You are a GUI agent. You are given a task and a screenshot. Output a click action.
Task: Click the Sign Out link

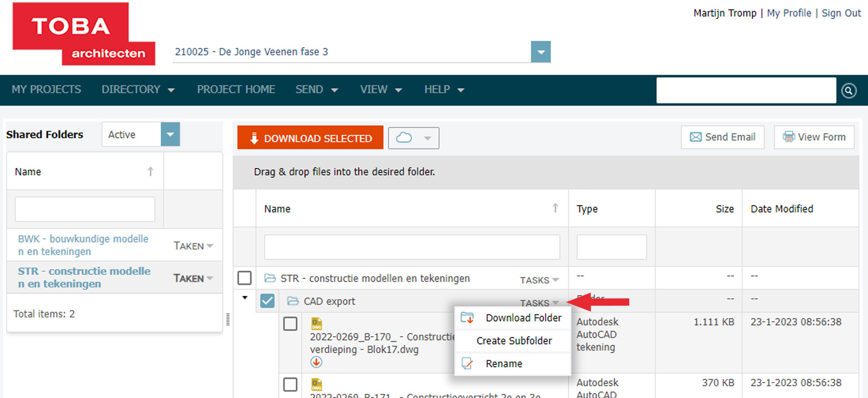coord(841,13)
